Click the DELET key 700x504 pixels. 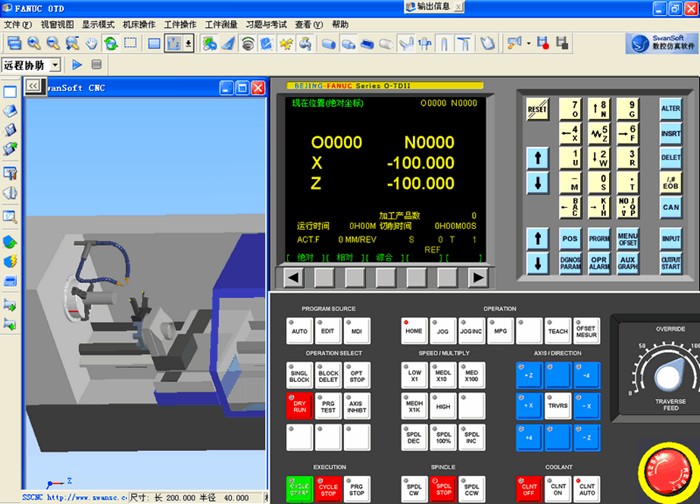[671, 158]
